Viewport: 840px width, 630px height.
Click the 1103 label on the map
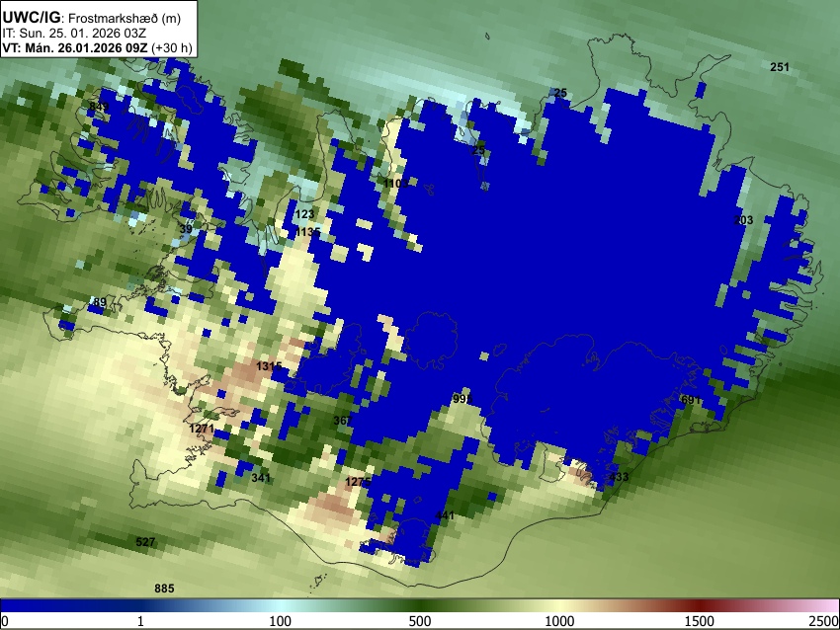(x=396, y=184)
